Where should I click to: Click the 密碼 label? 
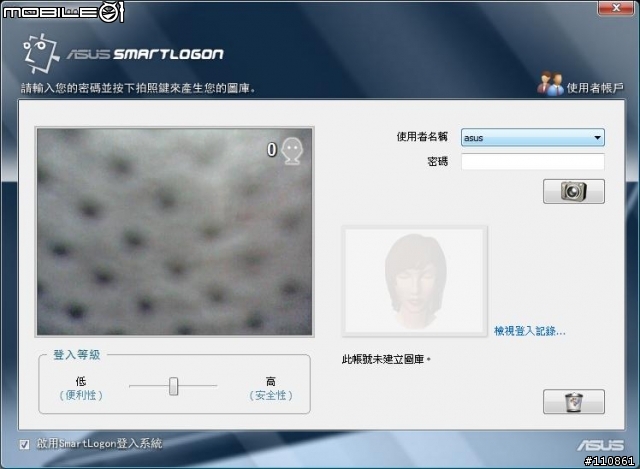[438, 162]
